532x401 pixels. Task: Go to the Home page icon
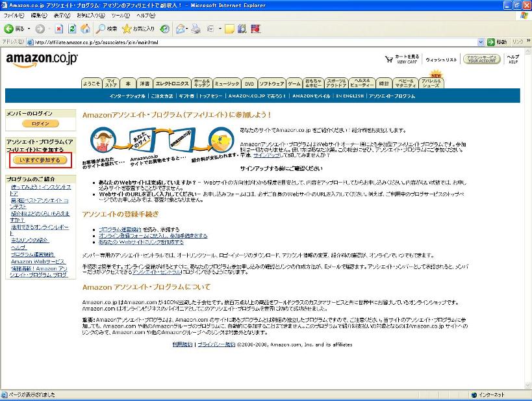click(x=86, y=29)
